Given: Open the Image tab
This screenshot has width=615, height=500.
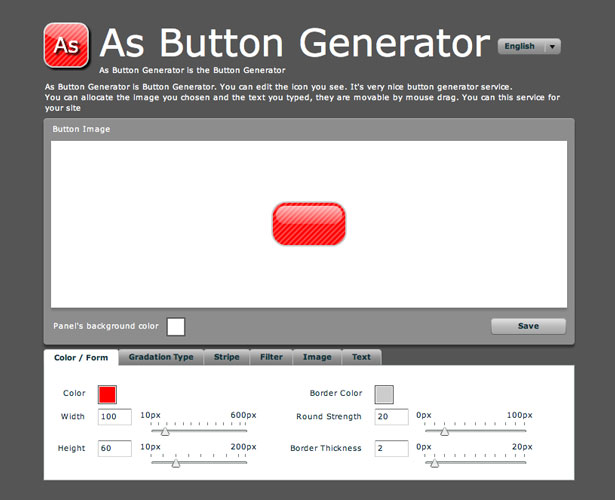Looking at the screenshot, I should pos(317,357).
